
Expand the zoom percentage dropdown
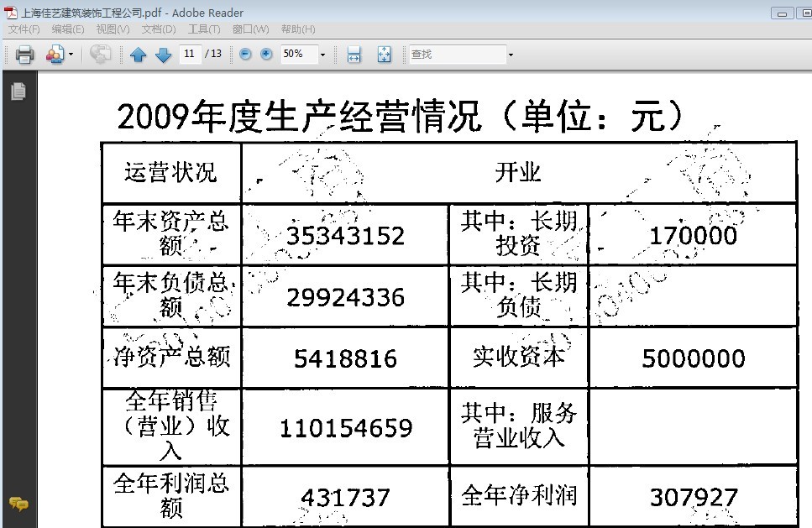click(322, 55)
